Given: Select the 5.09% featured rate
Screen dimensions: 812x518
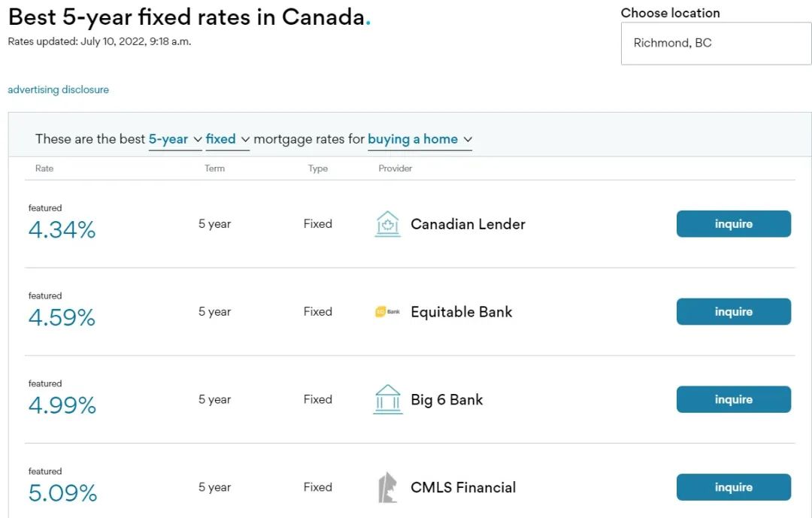Looking at the screenshot, I should tap(62, 493).
